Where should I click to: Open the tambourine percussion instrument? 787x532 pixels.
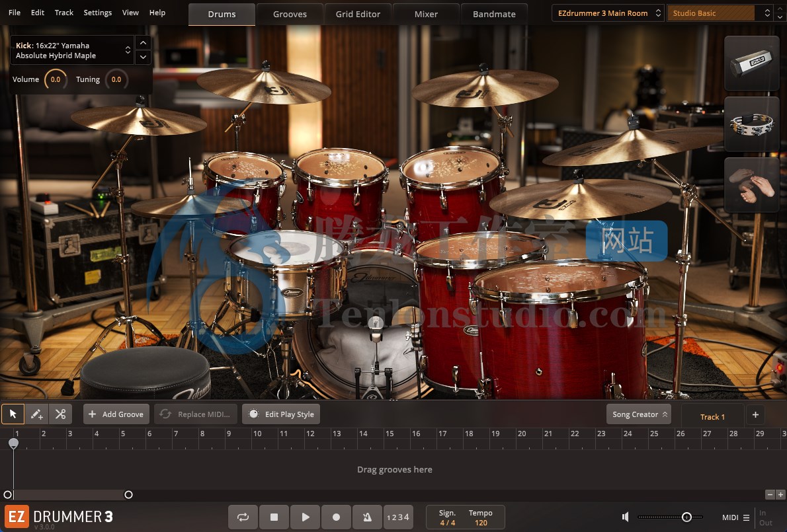(751, 124)
